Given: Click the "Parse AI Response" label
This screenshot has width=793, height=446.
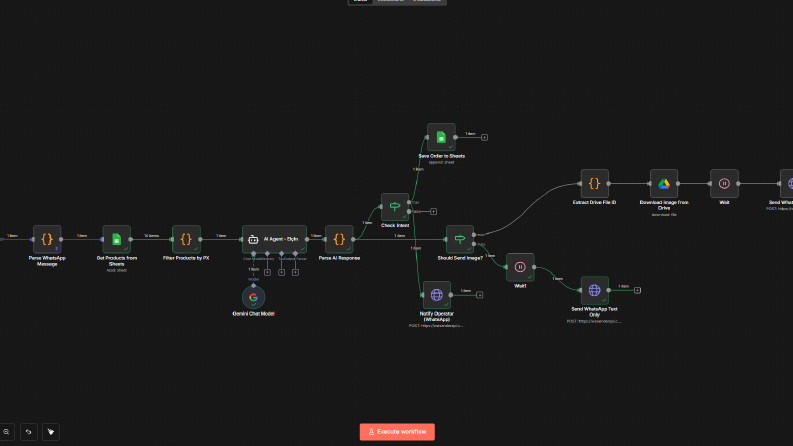Looking at the screenshot, I should click(339, 258).
